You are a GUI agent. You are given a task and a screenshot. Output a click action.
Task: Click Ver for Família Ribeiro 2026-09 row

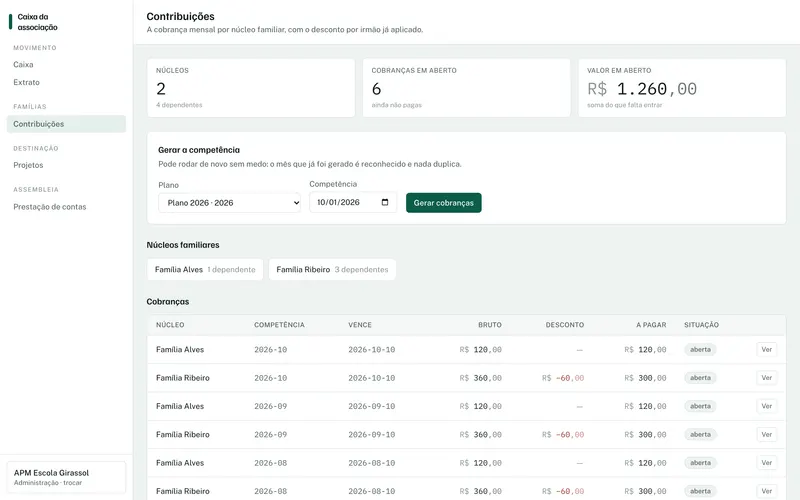(x=766, y=435)
